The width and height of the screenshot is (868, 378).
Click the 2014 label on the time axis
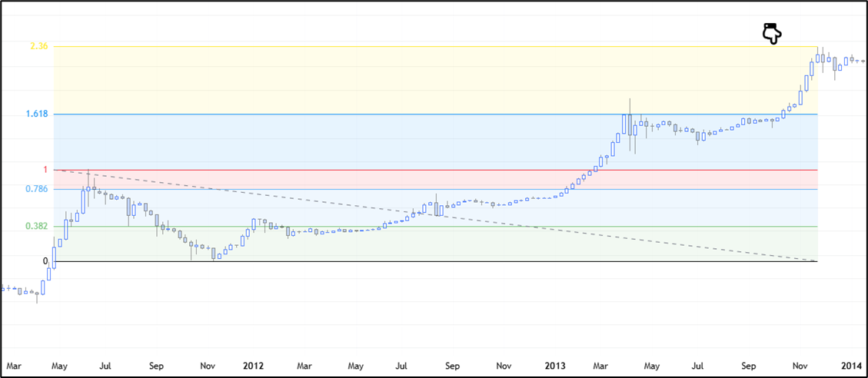(x=850, y=366)
